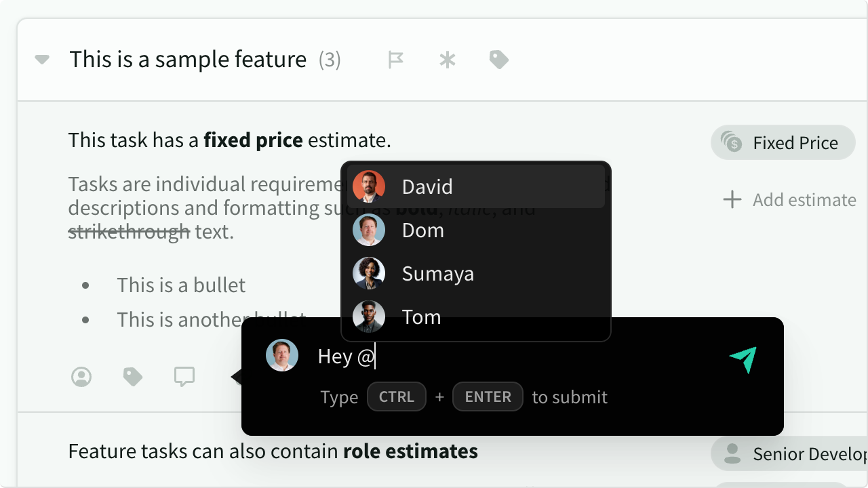Click the role estimates task title
868x488 pixels.
(273, 451)
